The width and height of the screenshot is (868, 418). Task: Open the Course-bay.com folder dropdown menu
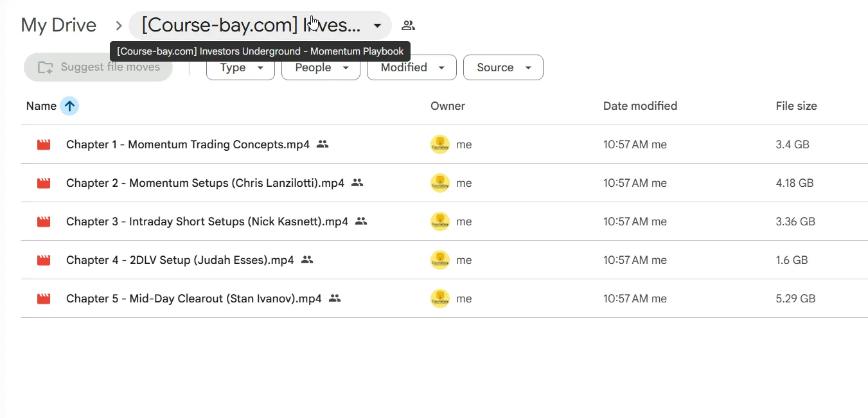click(x=260, y=26)
